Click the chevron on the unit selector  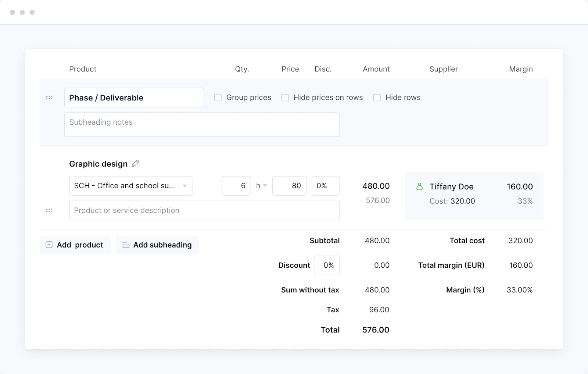point(265,186)
